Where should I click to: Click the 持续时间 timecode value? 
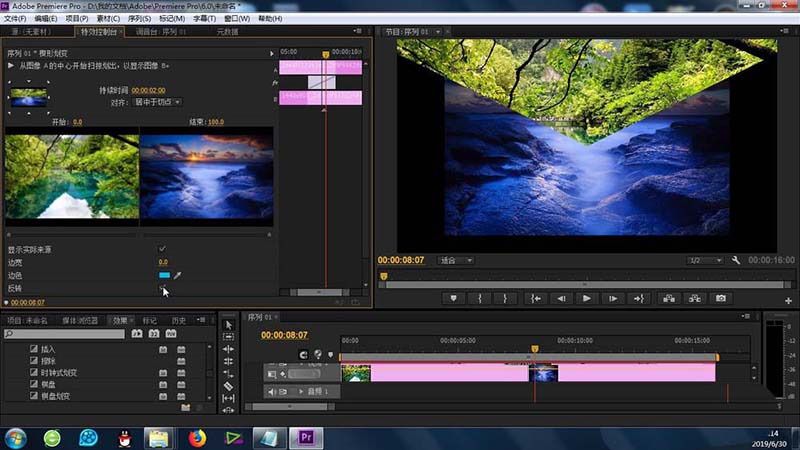point(147,90)
